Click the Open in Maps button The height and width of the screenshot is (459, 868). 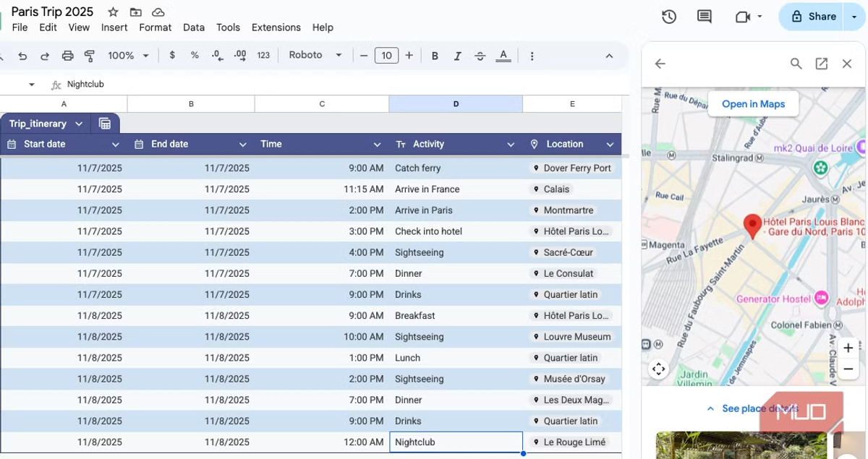753,104
